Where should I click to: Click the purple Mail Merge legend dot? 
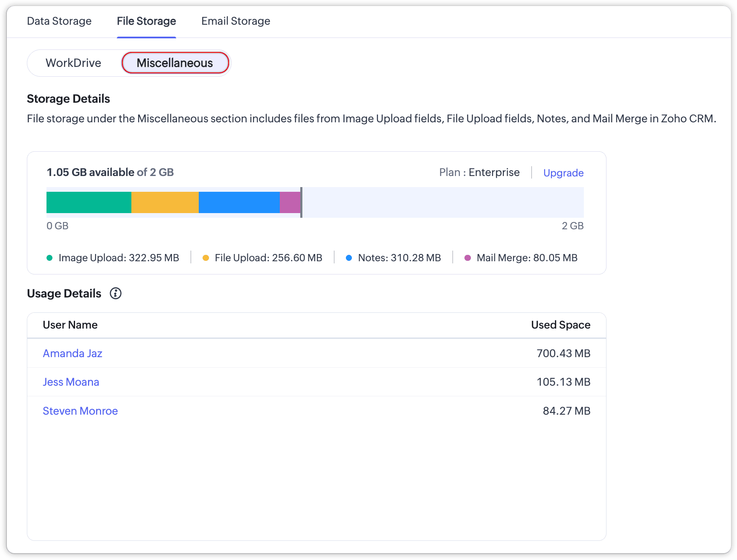(x=467, y=258)
